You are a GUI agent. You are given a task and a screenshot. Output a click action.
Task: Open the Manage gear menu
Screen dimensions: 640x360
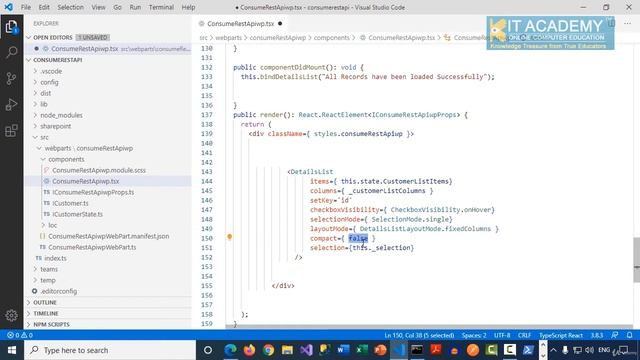click(11, 315)
